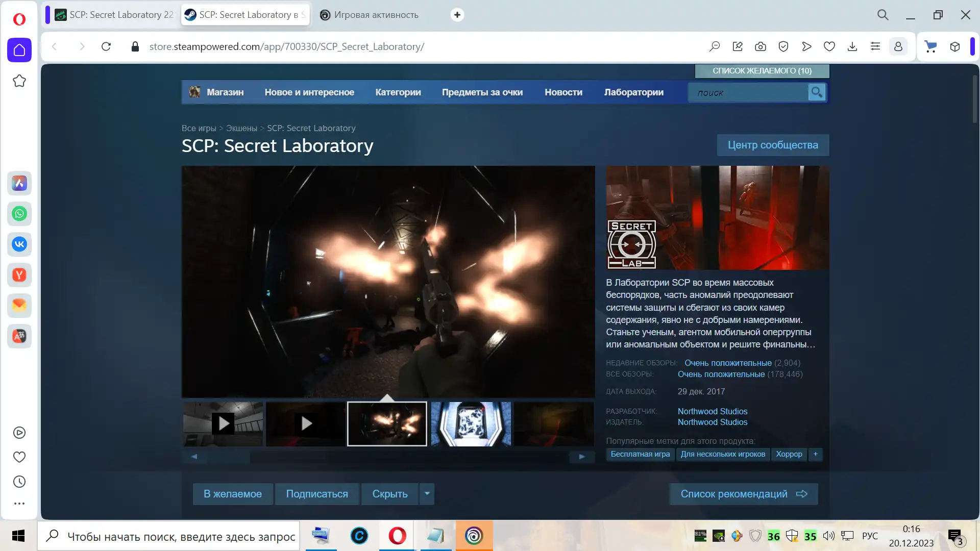This screenshot has height=551, width=980.
Task: Open the Новости menu item
Action: [563, 92]
